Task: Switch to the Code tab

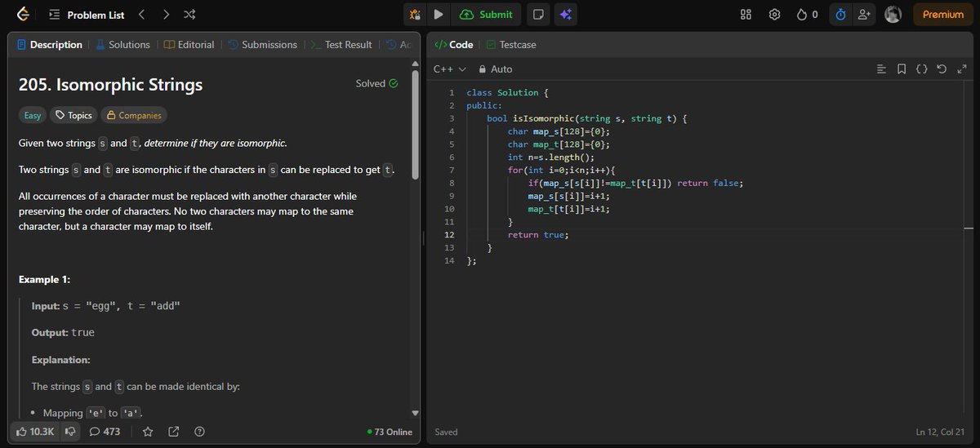Action: tap(454, 45)
